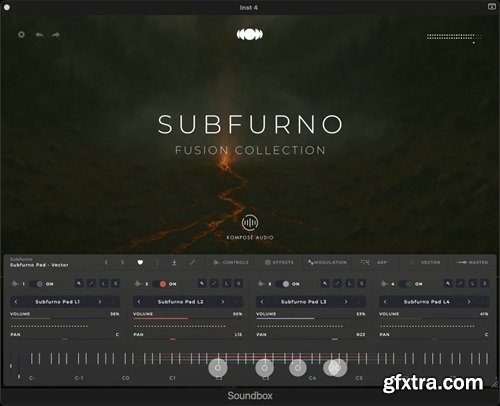Open the Master tab
The image size is (500, 406).
[x=472, y=262]
